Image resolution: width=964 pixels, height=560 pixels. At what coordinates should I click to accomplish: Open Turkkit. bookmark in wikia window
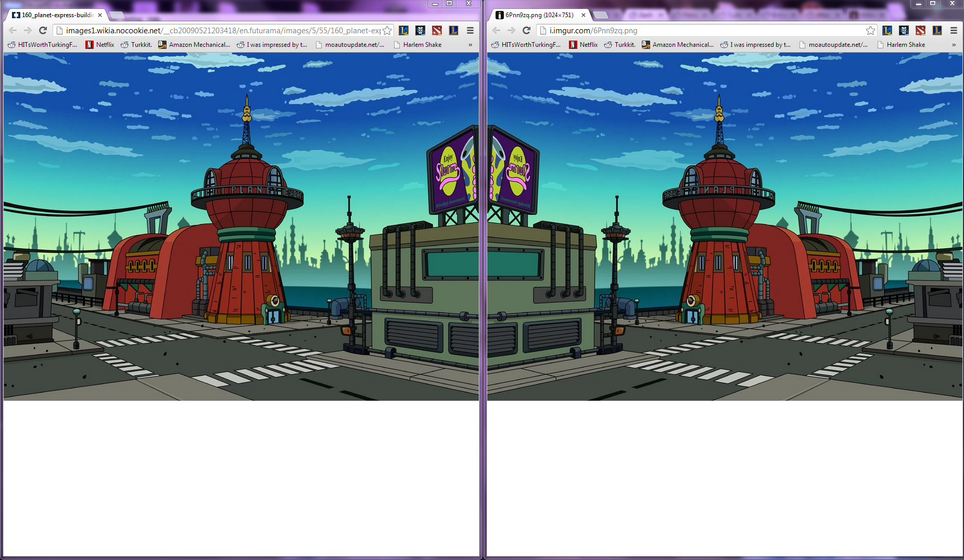click(136, 45)
